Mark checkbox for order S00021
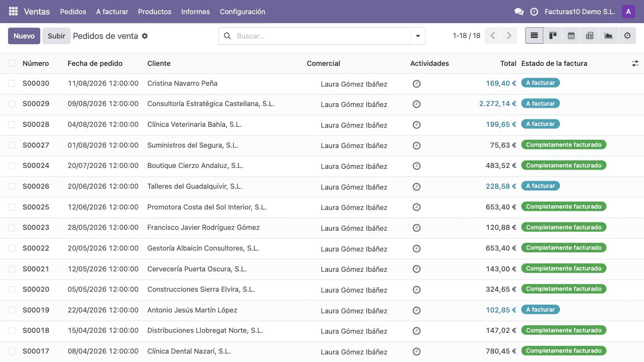Viewport: 644px width, 362px height. (x=11, y=269)
